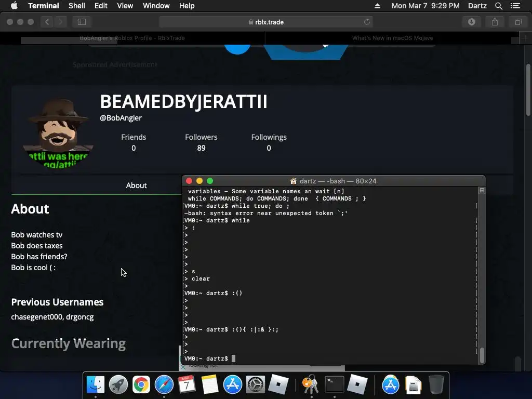Add a new Safari tab

coord(525,38)
